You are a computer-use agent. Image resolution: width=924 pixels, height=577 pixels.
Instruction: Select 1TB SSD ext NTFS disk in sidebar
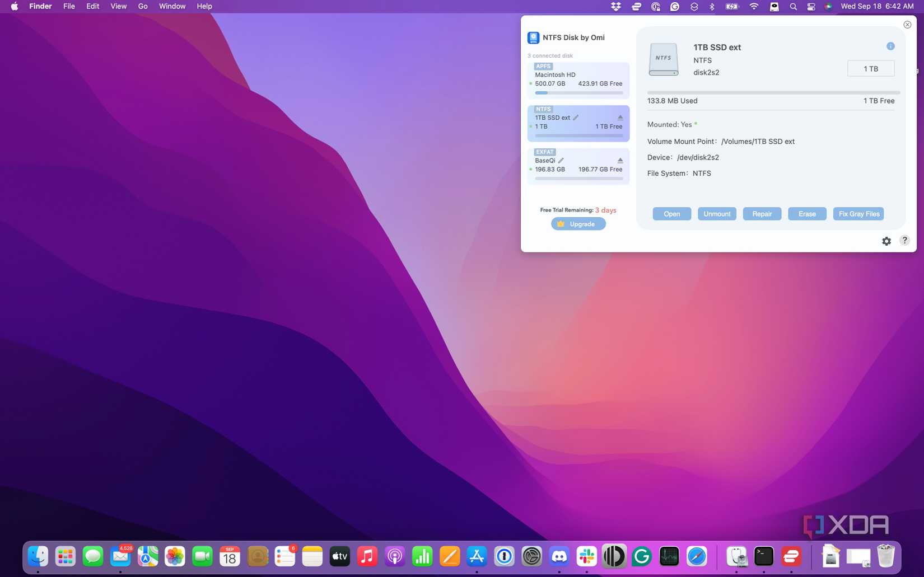pos(578,123)
